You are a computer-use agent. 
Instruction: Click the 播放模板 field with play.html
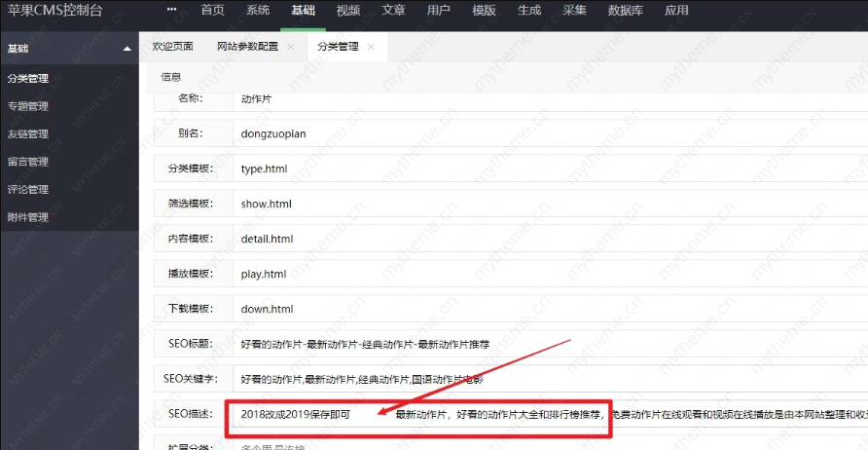tap(545, 274)
